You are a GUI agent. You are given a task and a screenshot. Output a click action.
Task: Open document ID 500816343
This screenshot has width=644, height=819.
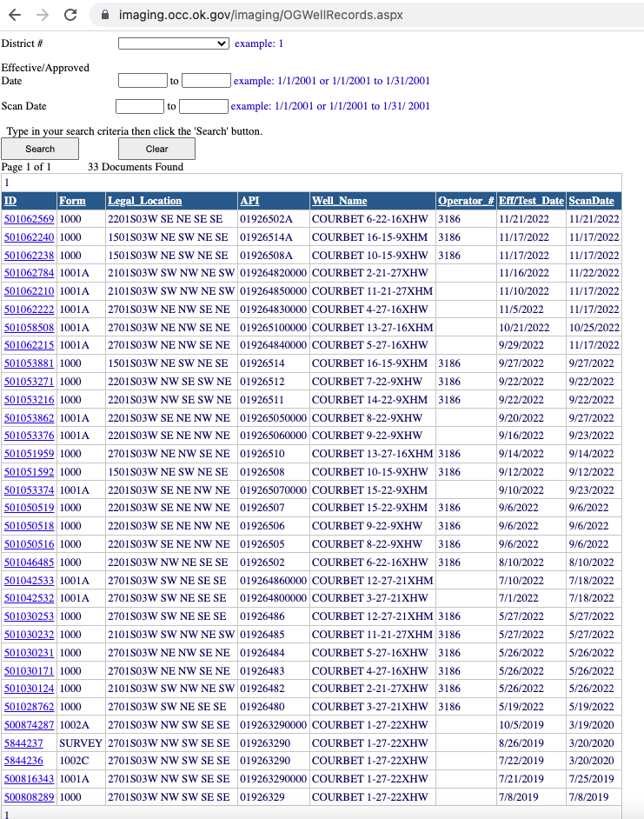30,778
